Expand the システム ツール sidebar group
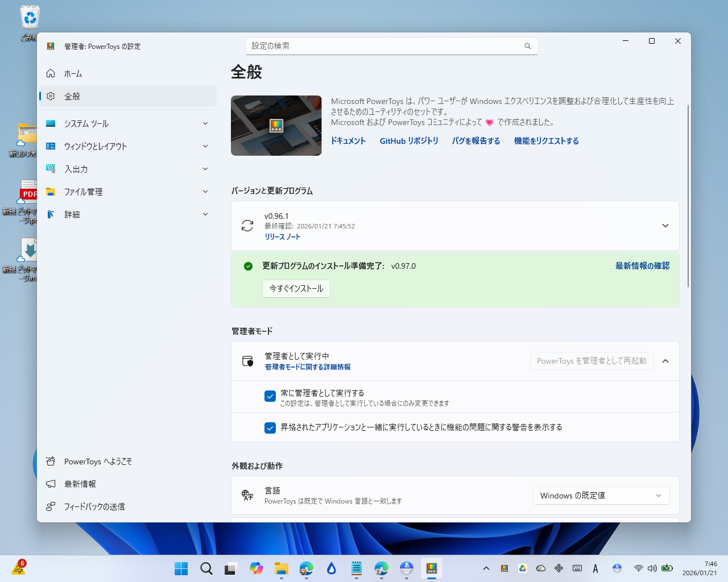 click(205, 123)
